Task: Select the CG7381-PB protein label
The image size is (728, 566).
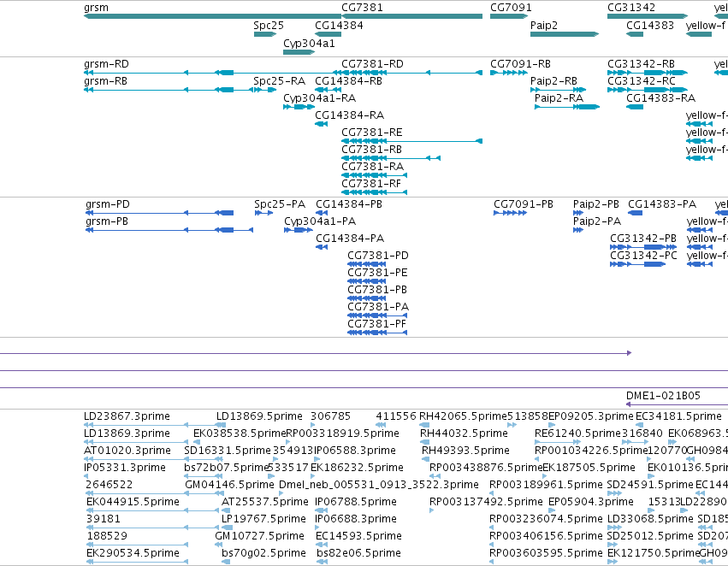Action: tap(377, 291)
